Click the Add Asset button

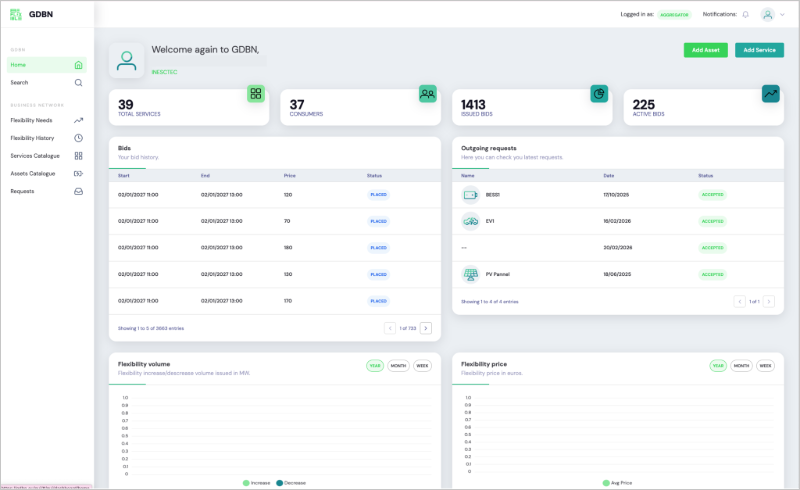(x=705, y=50)
